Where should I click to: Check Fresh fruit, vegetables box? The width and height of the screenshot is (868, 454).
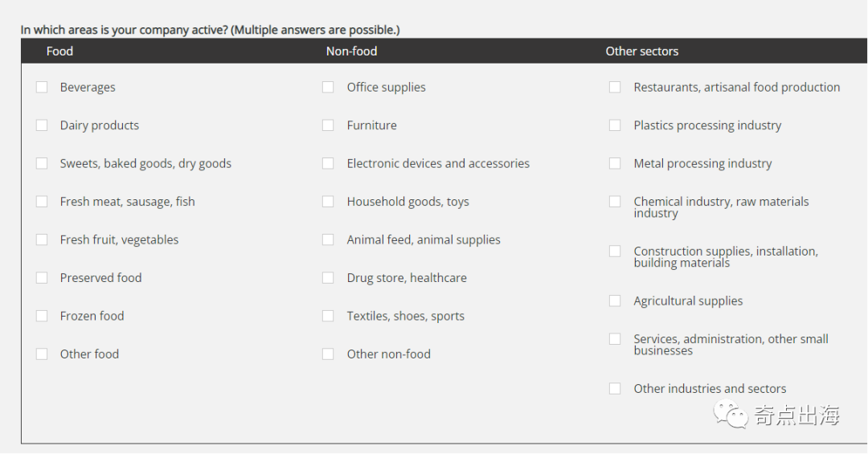[42, 239]
